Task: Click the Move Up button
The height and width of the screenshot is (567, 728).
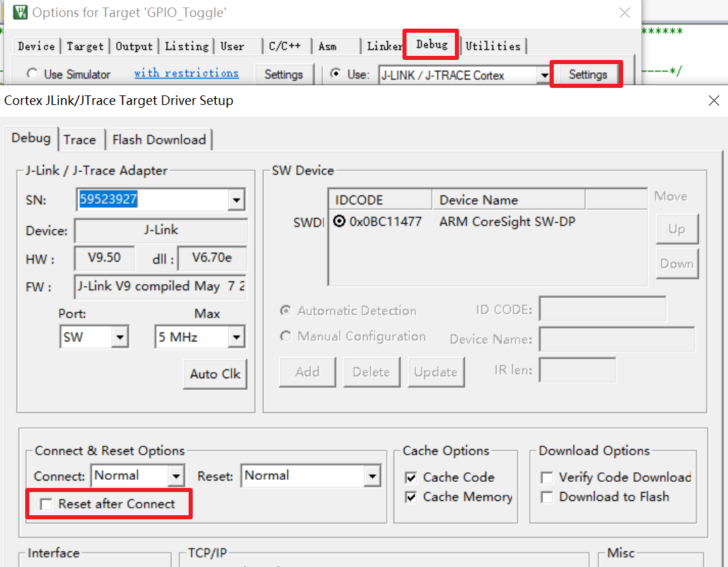Action: (x=677, y=229)
